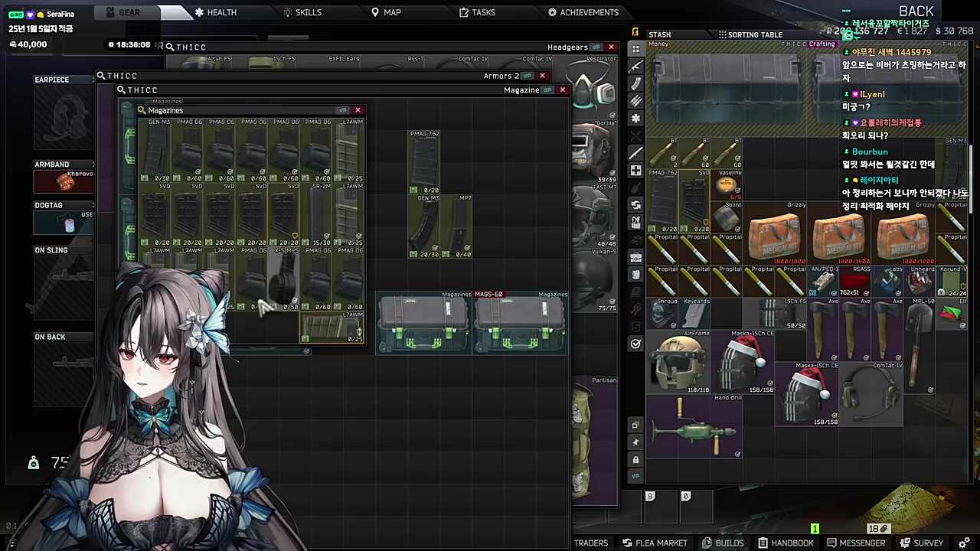Click the search icon in Armors 2 window
This screenshot has height=551, width=980.
coord(100,76)
